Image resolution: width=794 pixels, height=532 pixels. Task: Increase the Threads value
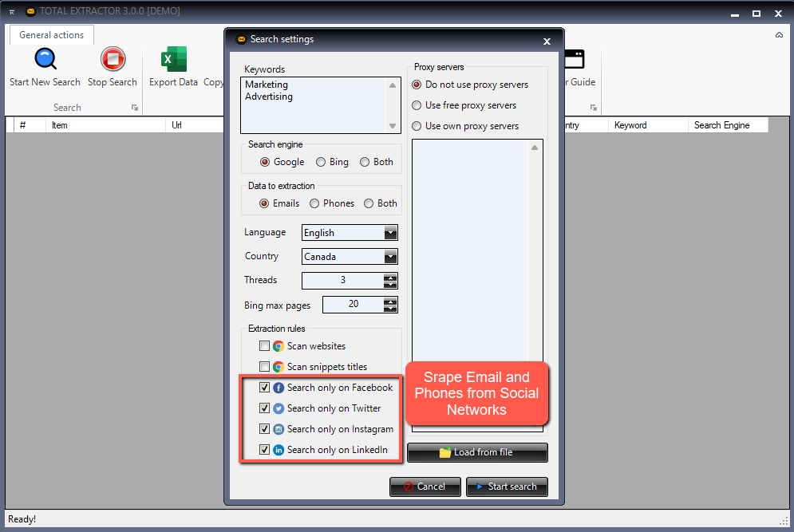pos(390,277)
